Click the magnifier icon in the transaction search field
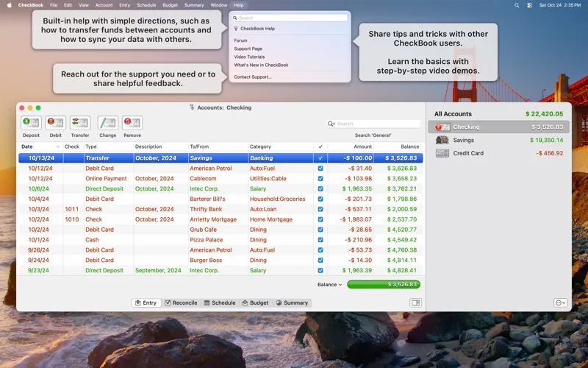Image resolution: width=588 pixels, height=368 pixels. point(331,124)
